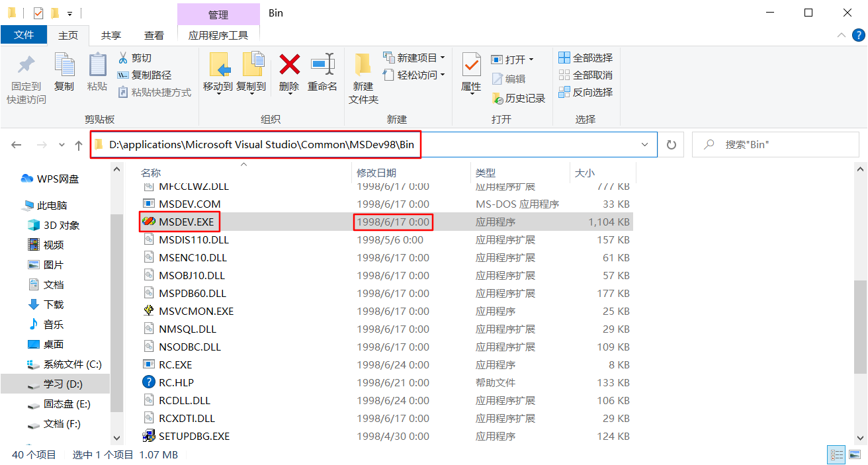Expand the address bar history dropdown

(x=644, y=145)
